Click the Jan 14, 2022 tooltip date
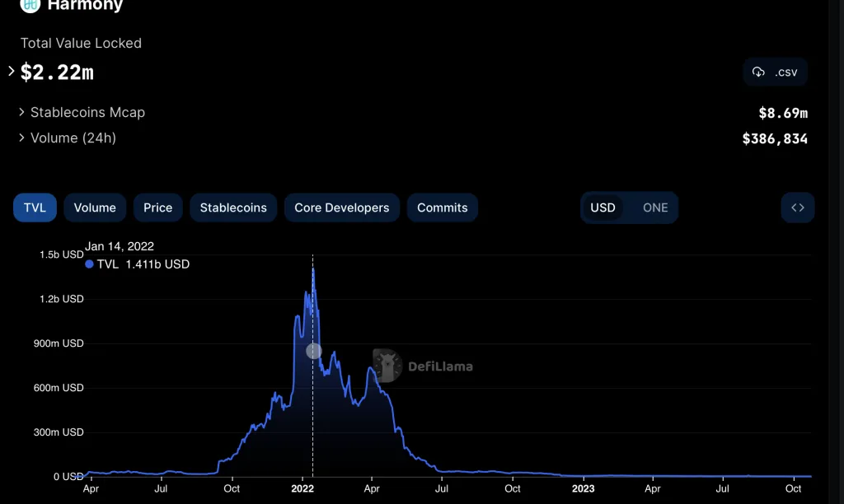This screenshot has height=504, width=844. pyautogui.click(x=120, y=246)
